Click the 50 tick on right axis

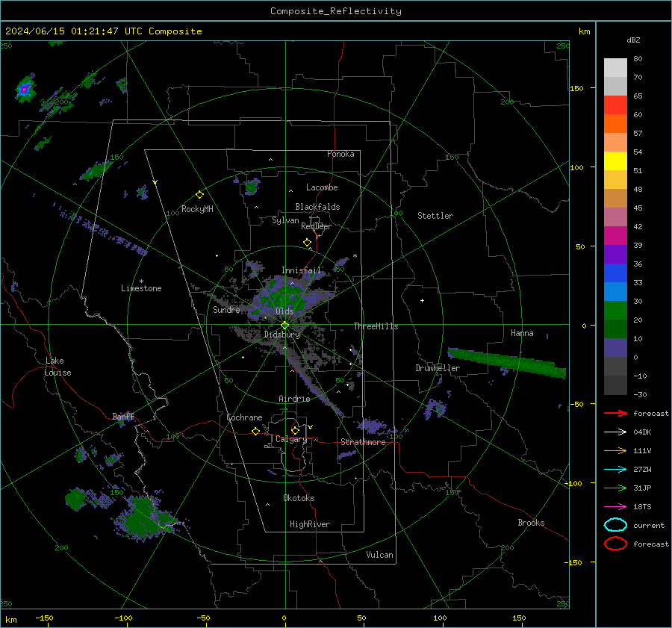click(580, 246)
